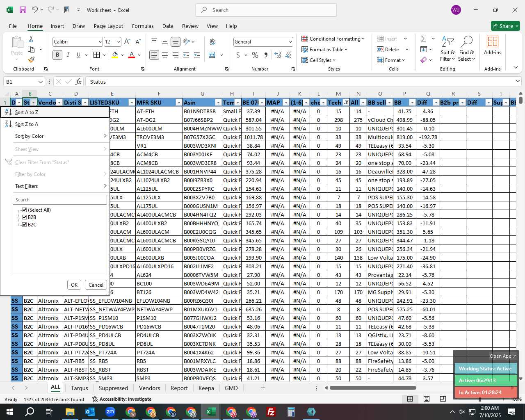
Task: Click Increase Decimal icon
Action: pyautogui.click(x=278, y=55)
